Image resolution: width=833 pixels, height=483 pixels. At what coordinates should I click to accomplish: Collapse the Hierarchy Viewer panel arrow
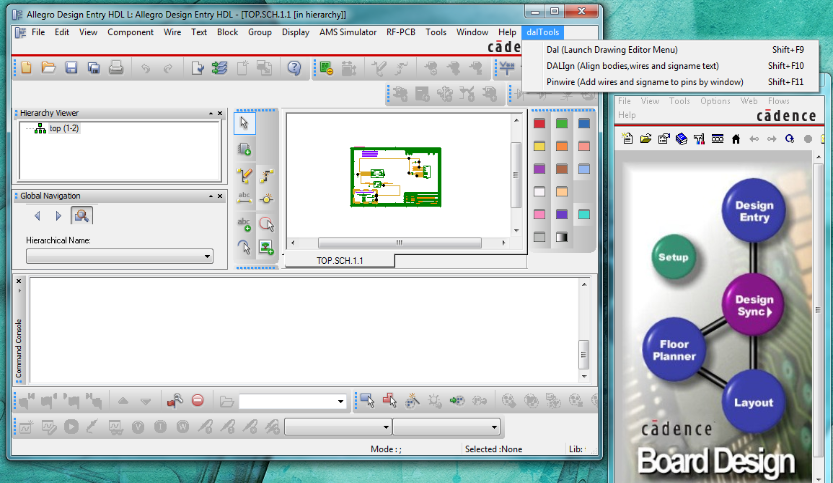click(x=209, y=113)
